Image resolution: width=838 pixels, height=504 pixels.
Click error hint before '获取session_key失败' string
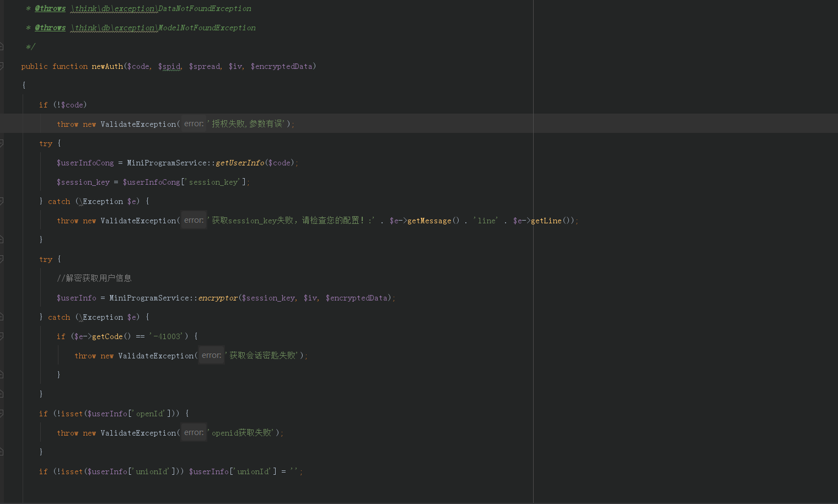tap(194, 220)
